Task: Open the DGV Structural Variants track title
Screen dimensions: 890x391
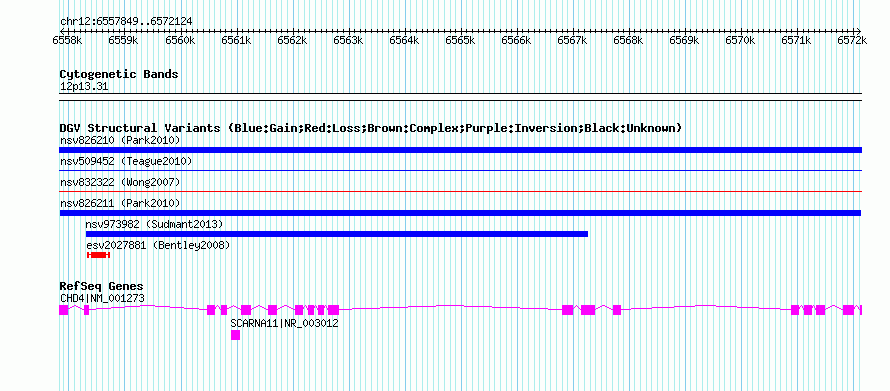Action: click(x=371, y=128)
